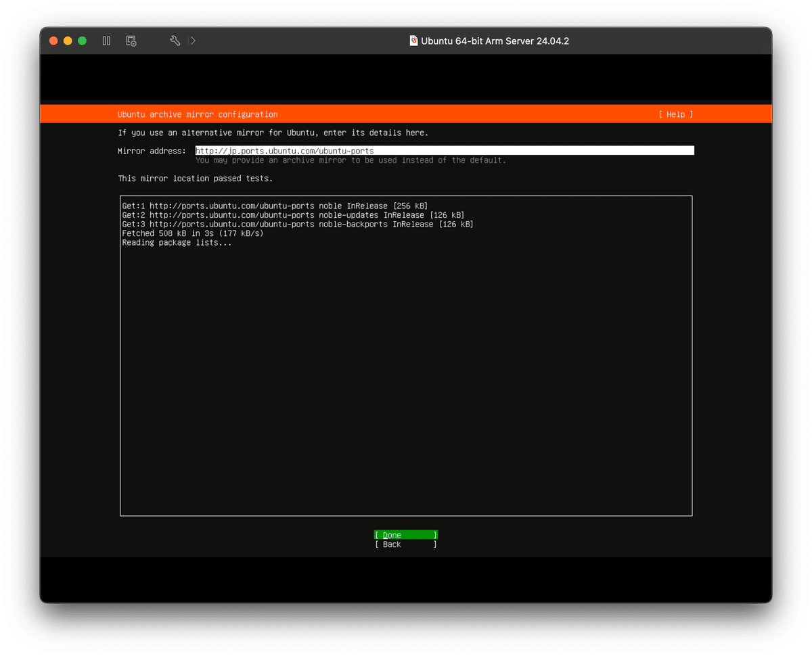Click the archive mirror hint text

click(x=351, y=160)
